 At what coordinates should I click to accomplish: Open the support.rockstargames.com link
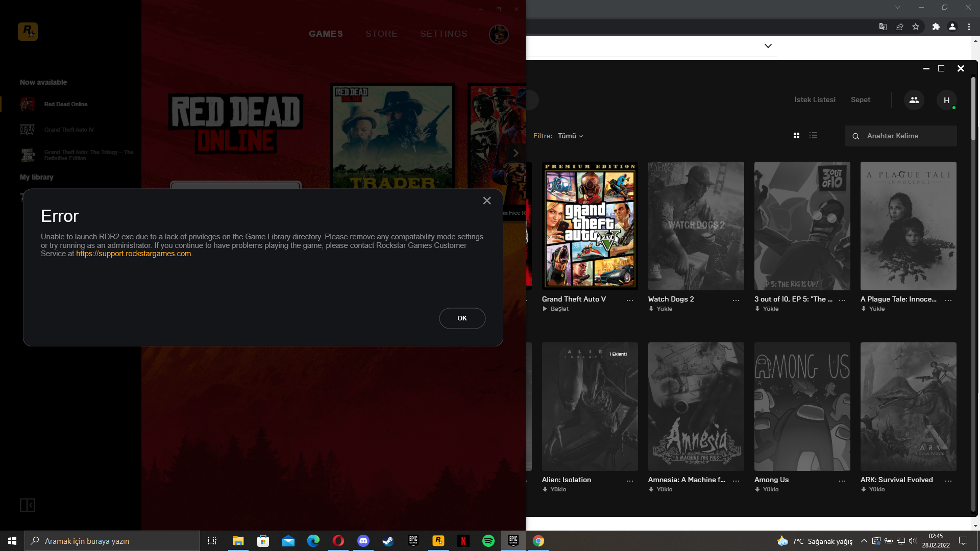(x=133, y=254)
